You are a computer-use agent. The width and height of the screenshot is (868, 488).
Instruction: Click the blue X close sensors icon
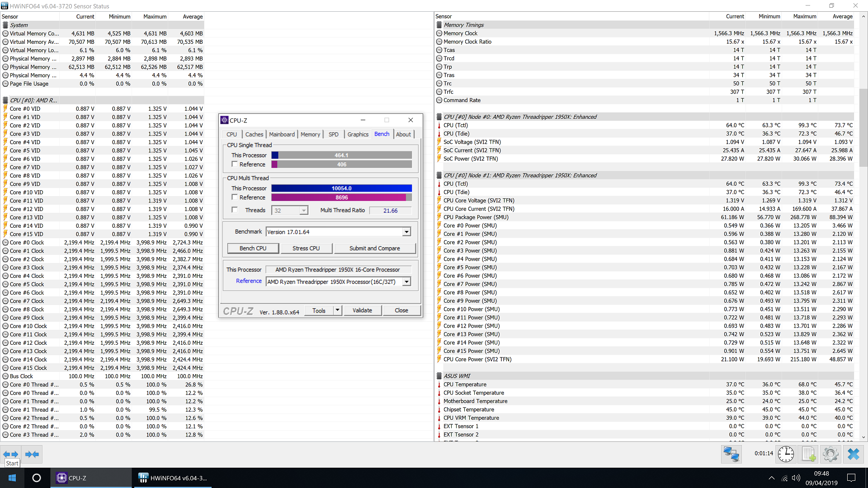coord(853,454)
